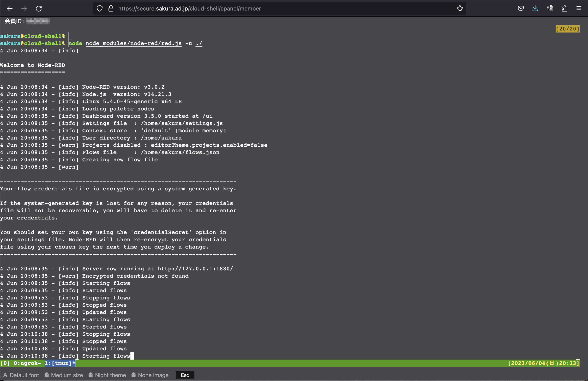Click the back navigation arrow
This screenshot has height=381, width=588.
click(x=10, y=8)
